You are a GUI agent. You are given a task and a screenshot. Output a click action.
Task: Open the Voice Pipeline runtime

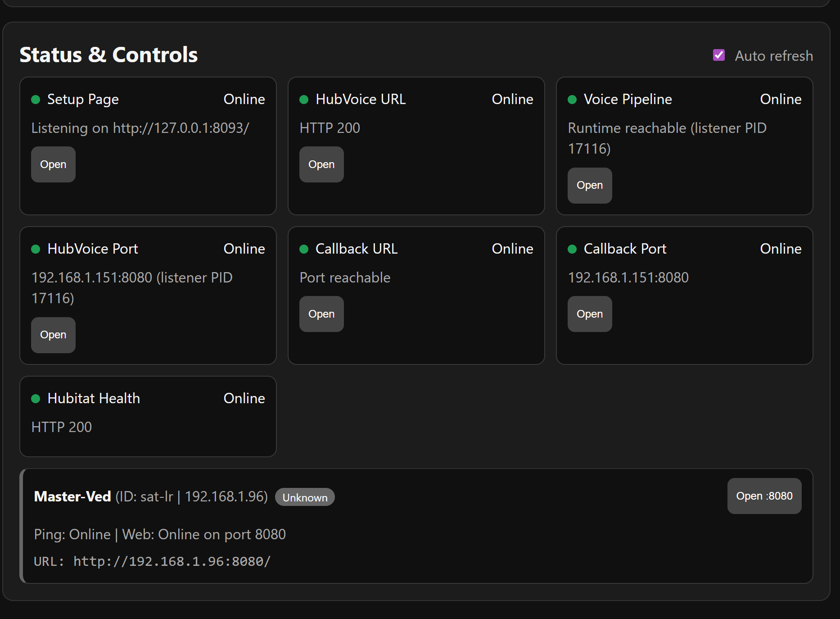click(589, 185)
